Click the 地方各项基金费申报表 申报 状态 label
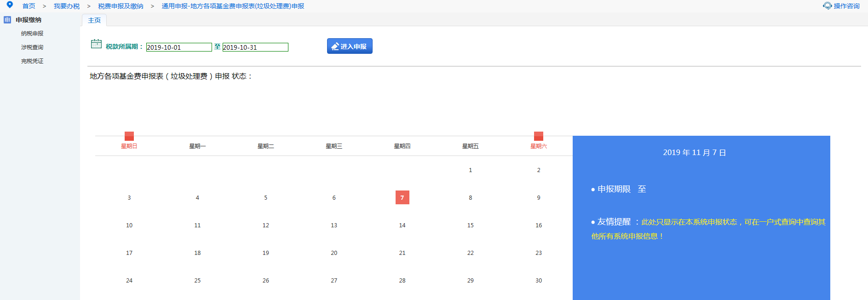Screen dimensions: 868x300 pos(171,76)
